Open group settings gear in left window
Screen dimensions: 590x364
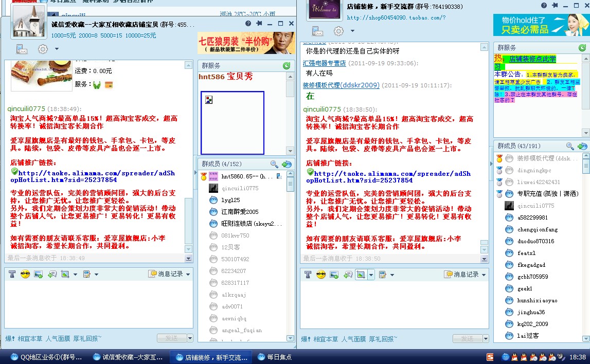43,49
